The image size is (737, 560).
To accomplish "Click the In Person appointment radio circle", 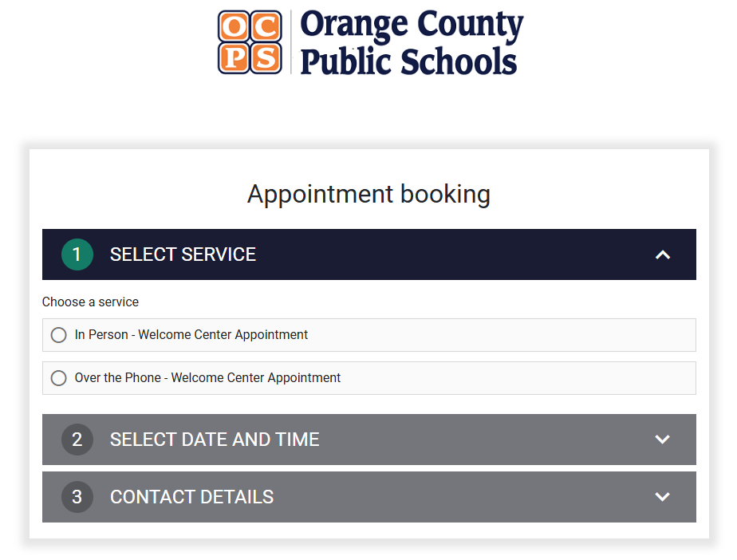I will point(58,335).
